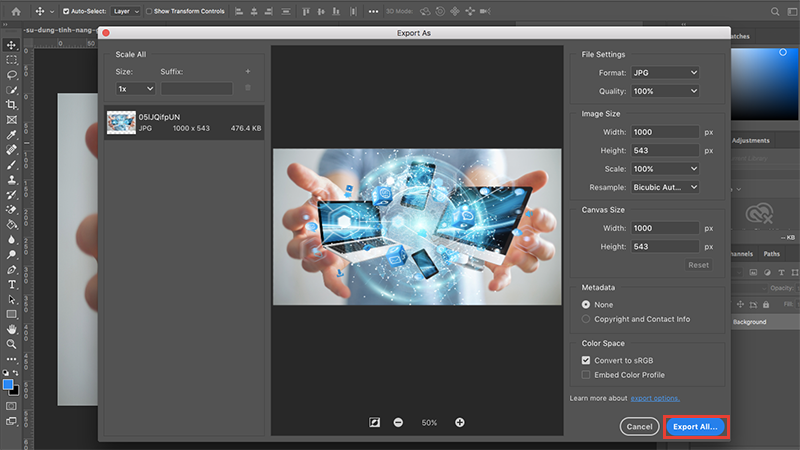This screenshot has height=450, width=800.
Task: Select the Horizontal Type tool
Action: tap(11, 284)
